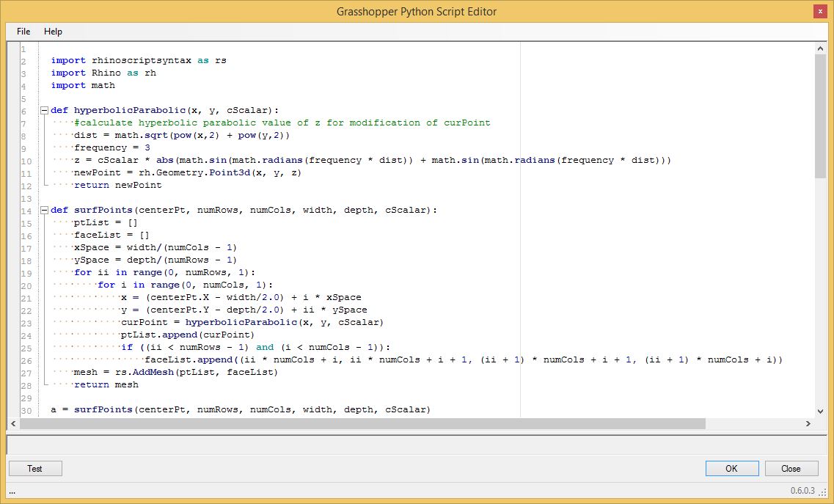This screenshot has width=834, height=504.
Task: Click the Test button
Action: click(x=35, y=468)
